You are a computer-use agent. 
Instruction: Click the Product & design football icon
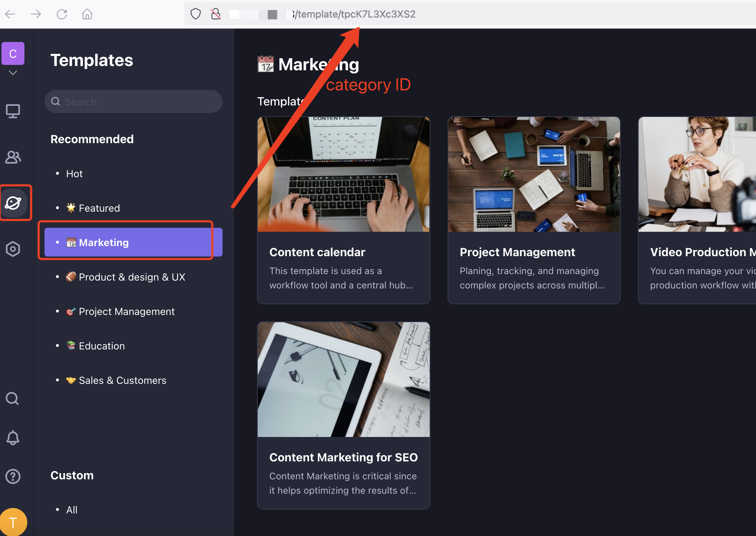[x=71, y=277]
